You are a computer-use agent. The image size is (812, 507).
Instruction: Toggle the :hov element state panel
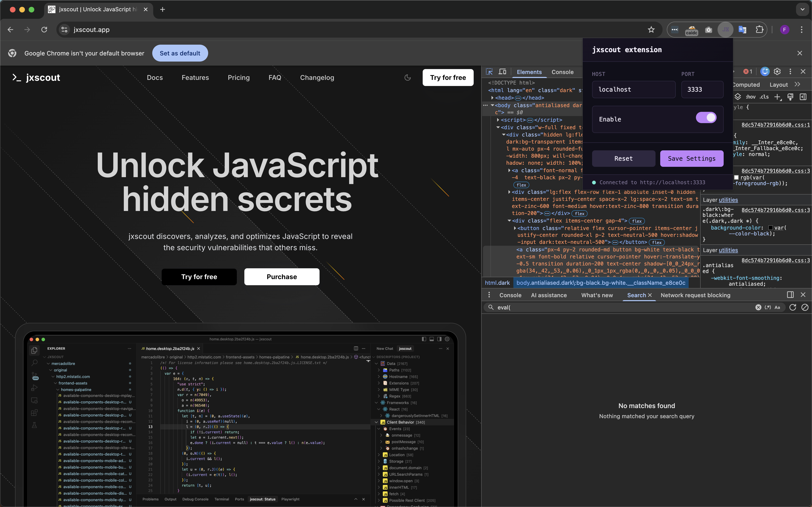750,97
